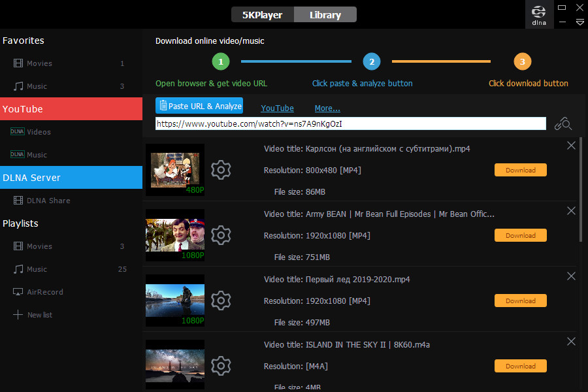The height and width of the screenshot is (392, 588).
Task: Click 'Open browser & get video URL' text
Action: pos(212,83)
